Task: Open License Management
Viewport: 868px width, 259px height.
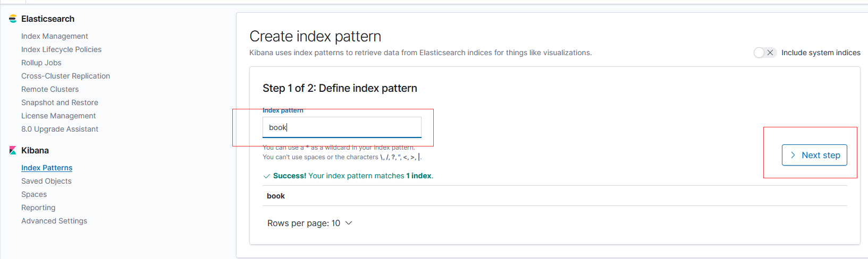Action: coord(58,116)
